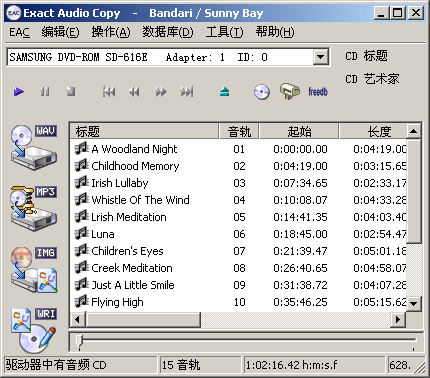This screenshot has height=378, width=430.
Task: Eject the CD tray
Action: point(225,91)
